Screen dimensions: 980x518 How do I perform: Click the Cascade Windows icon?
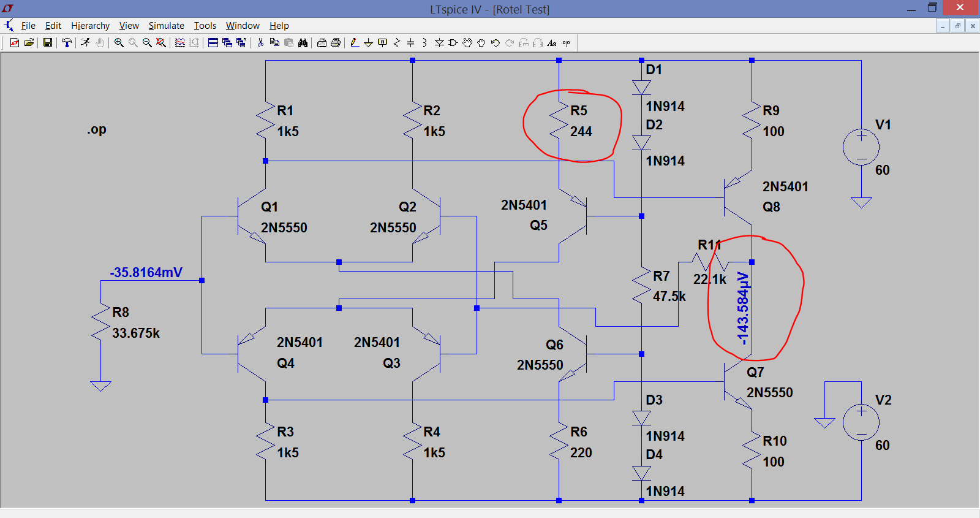(x=227, y=43)
